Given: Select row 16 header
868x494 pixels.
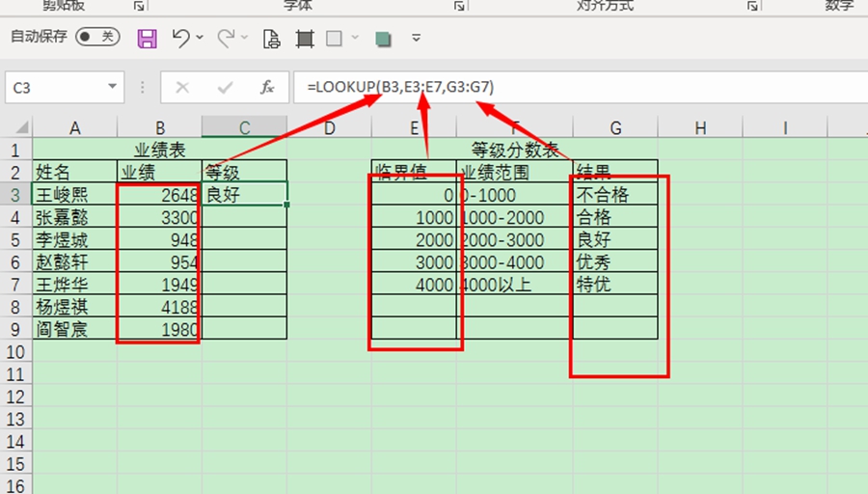Looking at the screenshot, I should tap(15, 485).
